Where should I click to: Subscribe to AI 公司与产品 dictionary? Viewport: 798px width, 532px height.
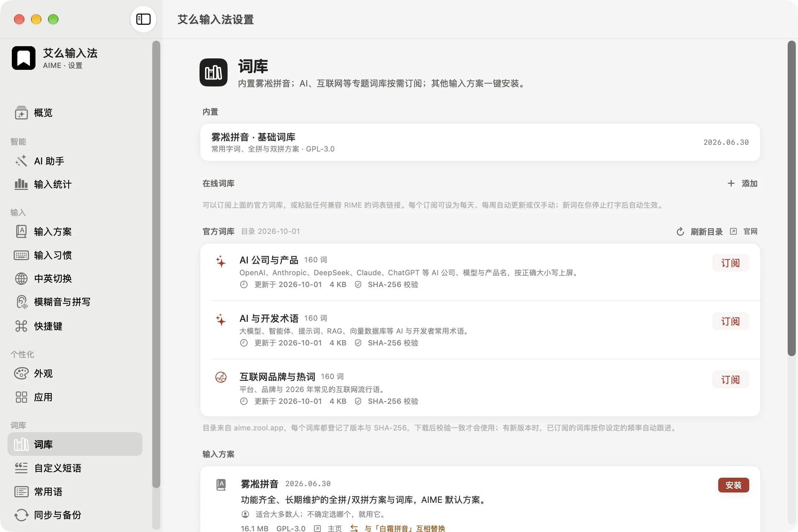pyautogui.click(x=730, y=263)
